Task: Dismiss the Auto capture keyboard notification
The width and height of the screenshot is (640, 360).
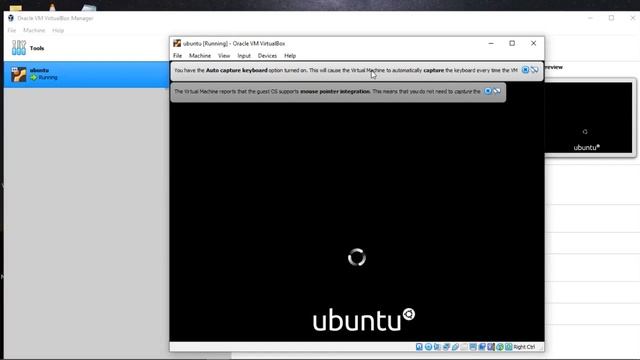Action: (525, 70)
